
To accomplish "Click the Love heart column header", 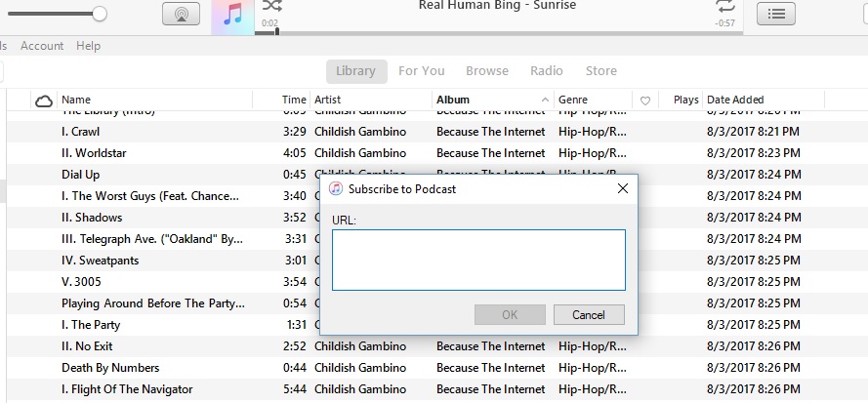I will pos(645,101).
